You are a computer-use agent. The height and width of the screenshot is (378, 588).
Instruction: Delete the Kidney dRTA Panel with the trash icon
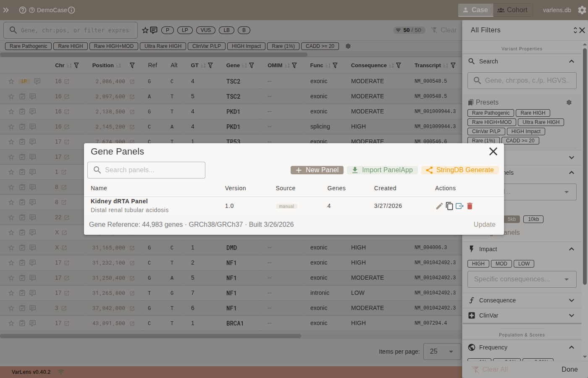pos(470,206)
